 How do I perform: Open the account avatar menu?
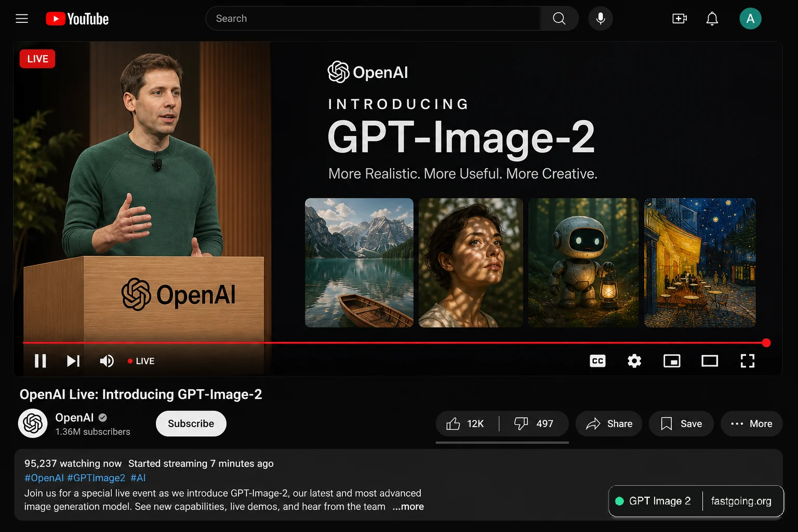coord(750,19)
